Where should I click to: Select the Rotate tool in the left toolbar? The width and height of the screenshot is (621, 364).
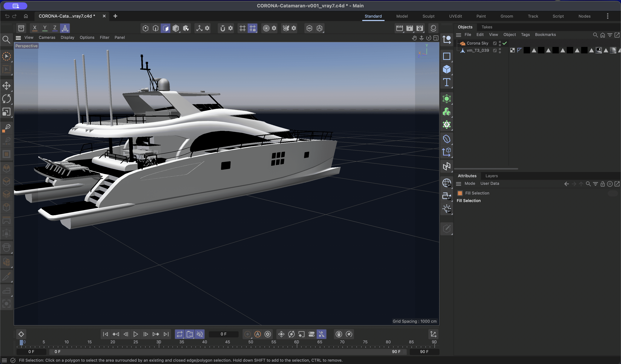click(x=7, y=99)
